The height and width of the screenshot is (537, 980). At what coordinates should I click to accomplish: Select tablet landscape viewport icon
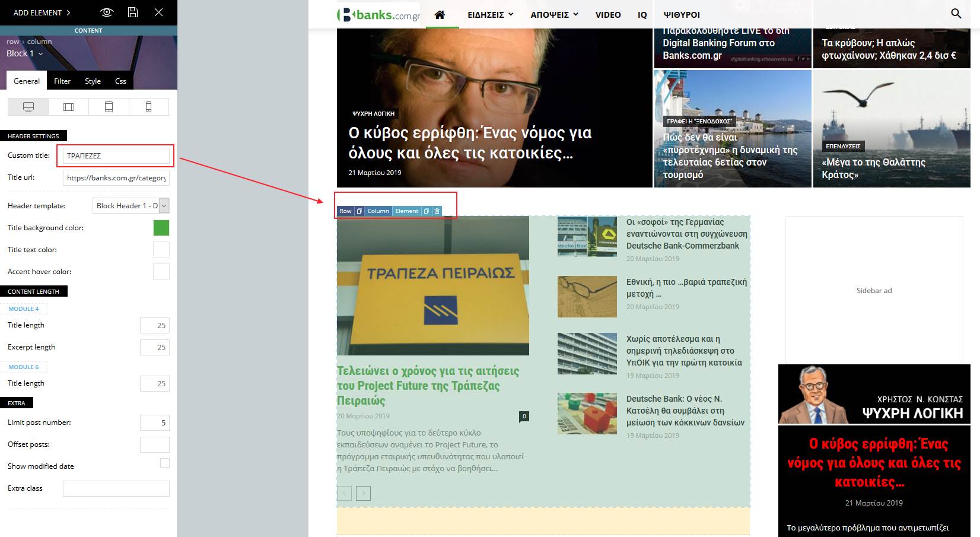[x=68, y=107]
